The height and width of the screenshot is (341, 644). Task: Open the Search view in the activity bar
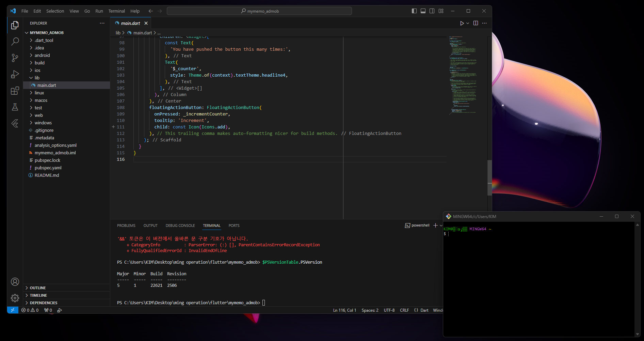click(15, 42)
